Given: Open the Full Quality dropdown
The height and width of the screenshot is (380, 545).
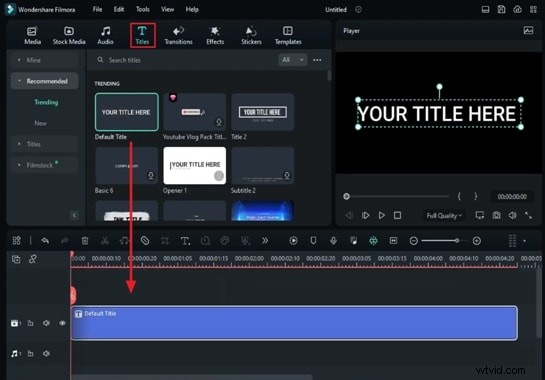Looking at the screenshot, I should point(444,216).
